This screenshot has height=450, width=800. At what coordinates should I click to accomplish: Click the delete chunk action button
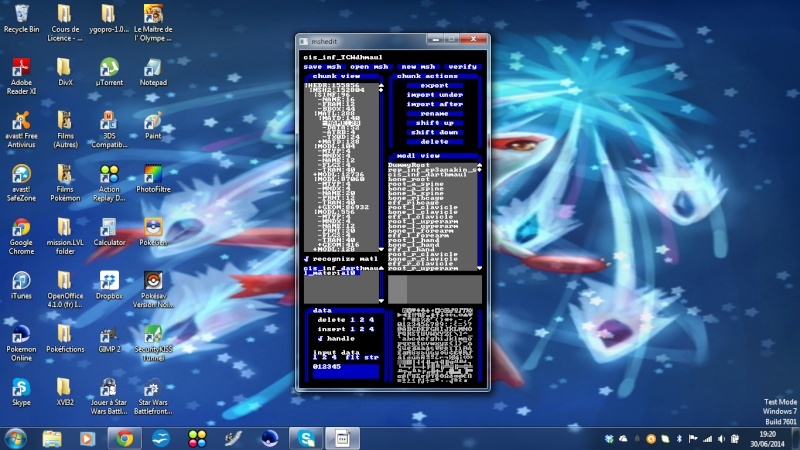coord(435,141)
